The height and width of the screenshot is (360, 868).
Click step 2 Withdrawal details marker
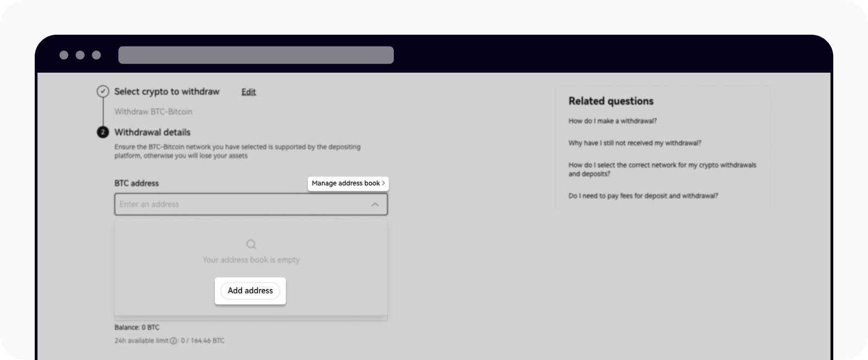pos(103,132)
